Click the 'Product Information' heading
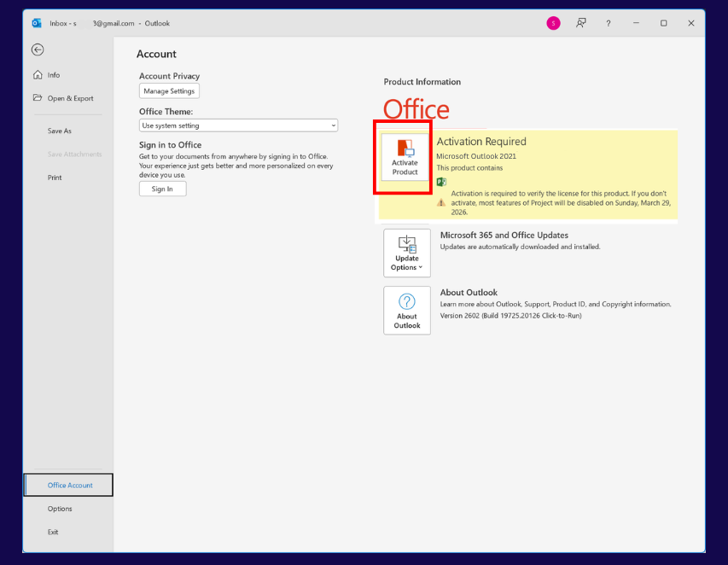728x565 pixels. tap(422, 82)
